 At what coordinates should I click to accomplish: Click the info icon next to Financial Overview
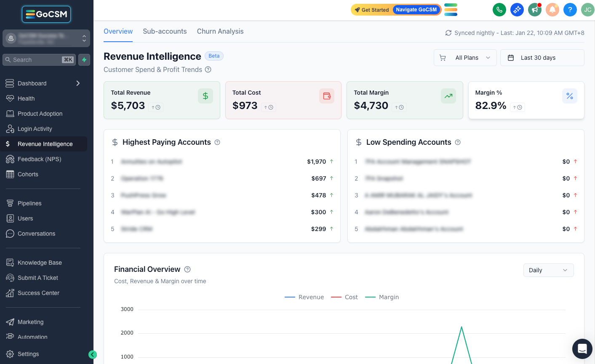(187, 269)
